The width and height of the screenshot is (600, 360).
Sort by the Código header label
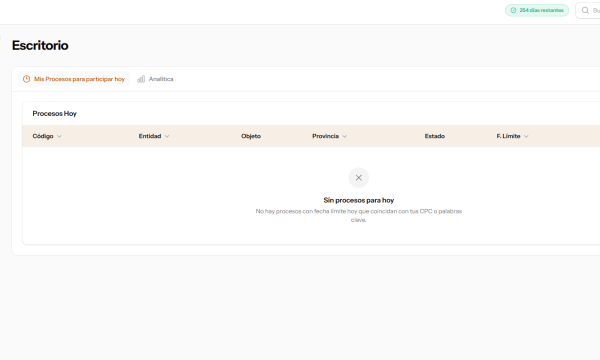[x=43, y=136]
